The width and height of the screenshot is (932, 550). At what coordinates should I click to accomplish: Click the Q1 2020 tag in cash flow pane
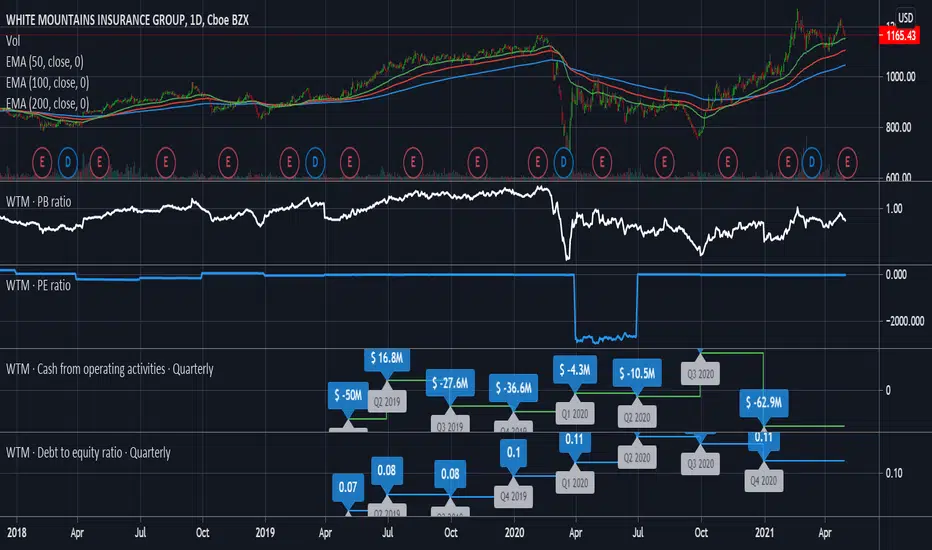point(575,414)
